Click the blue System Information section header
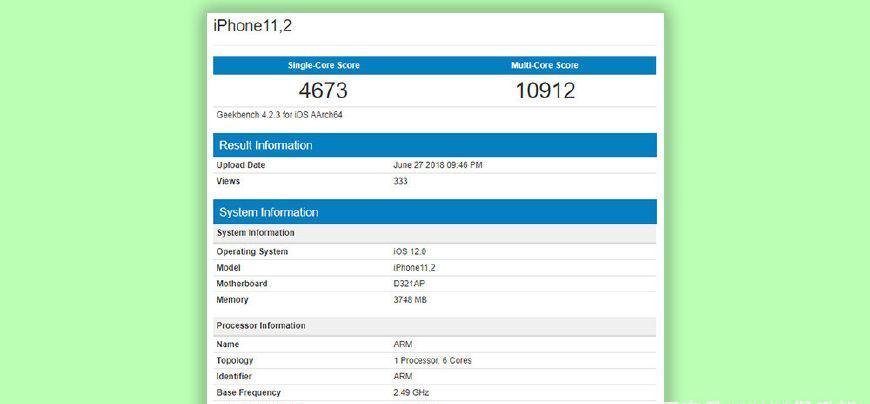The image size is (870, 404). (268, 212)
